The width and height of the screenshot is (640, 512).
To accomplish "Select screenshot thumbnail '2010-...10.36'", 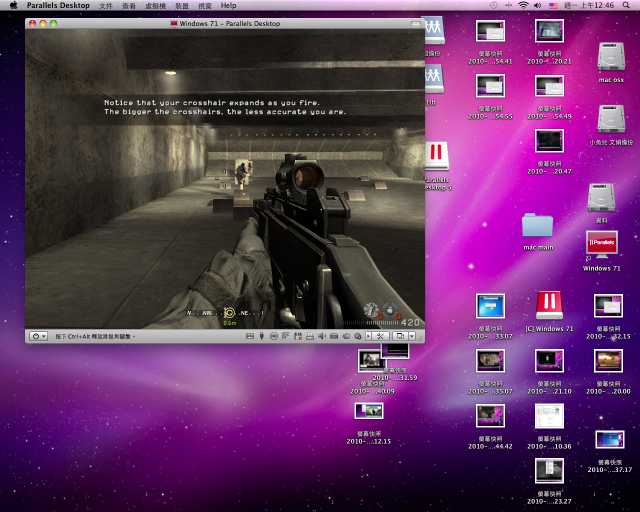I will point(549,416).
